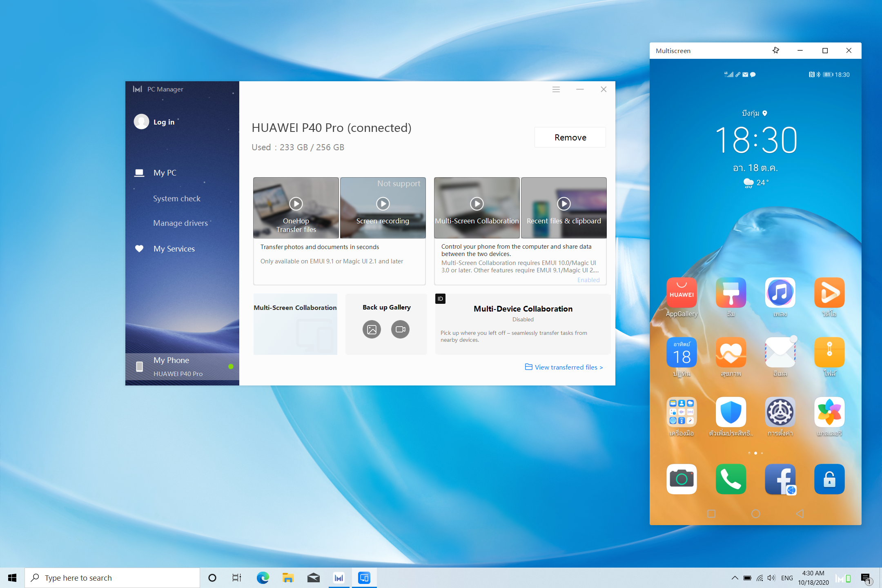Open the Multi-Screen Collaboration tile

click(295, 324)
